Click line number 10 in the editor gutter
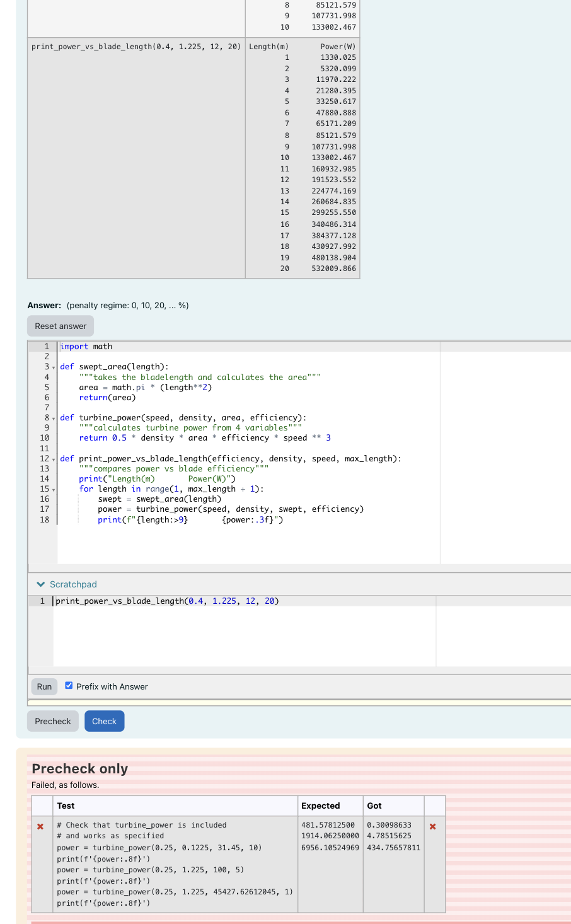Image resolution: width=571 pixels, height=924 pixels. tap(44, 437)
